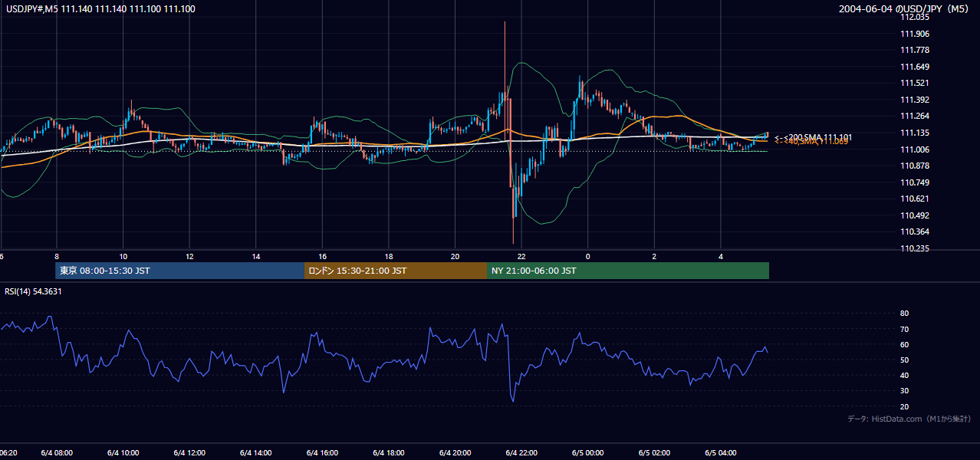Click the 6/4 12:00 date axis label
980x460 pixels.
point(189,452)
